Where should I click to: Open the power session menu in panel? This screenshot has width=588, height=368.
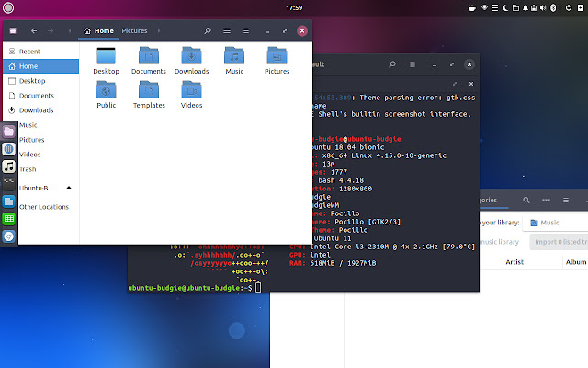pos(569,8)
